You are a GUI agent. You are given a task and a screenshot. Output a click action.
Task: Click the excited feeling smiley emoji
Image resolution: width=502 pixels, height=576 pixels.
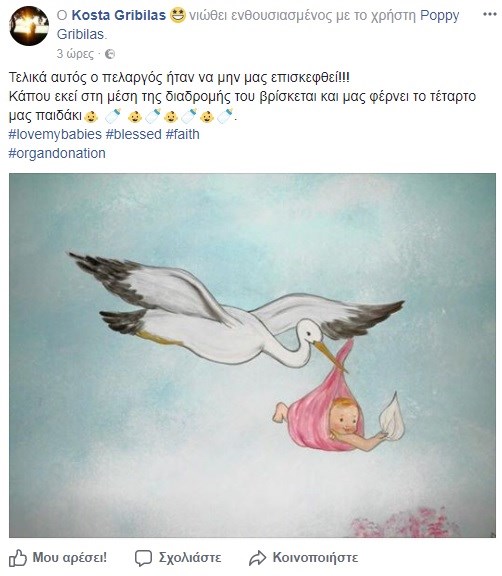click(x=178, y=15)
